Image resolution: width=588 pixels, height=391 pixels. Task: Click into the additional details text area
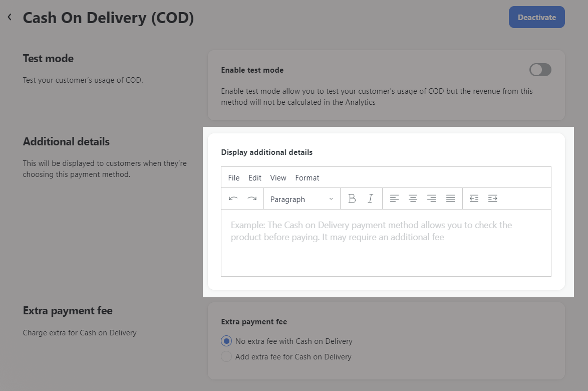pyautogui.click(x=386, y=243)
